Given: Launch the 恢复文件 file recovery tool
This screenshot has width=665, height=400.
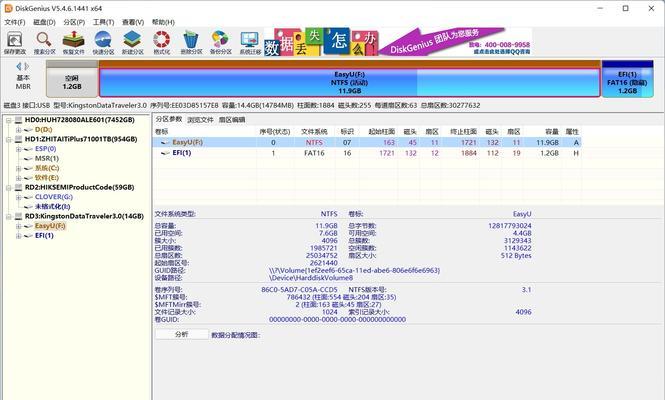Looking at the screenshot, I should tap(73, 42).
